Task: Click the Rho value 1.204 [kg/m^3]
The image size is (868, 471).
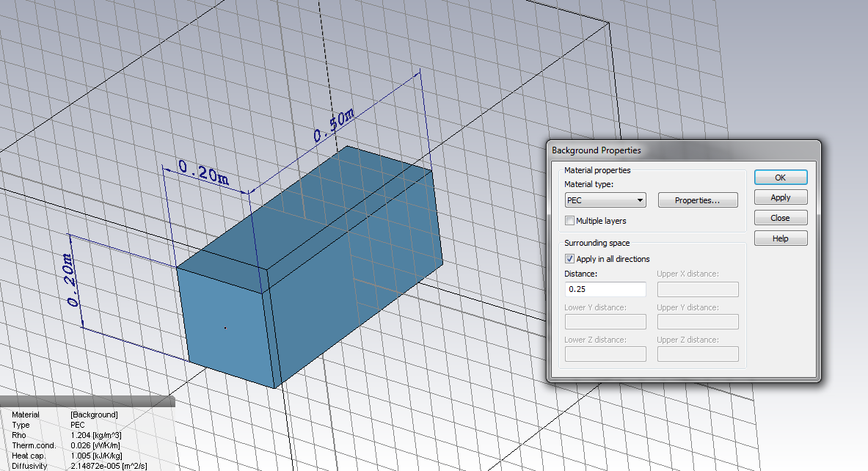Action: pos(96,436)
